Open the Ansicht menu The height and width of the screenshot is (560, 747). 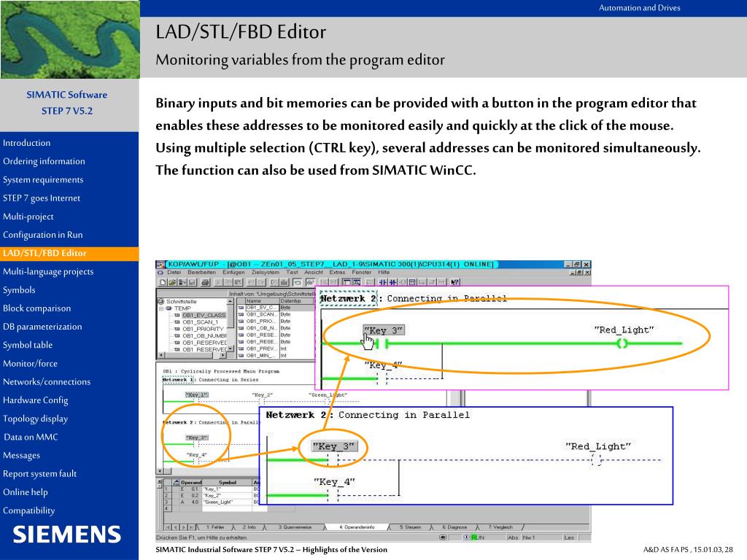point(314,273)
